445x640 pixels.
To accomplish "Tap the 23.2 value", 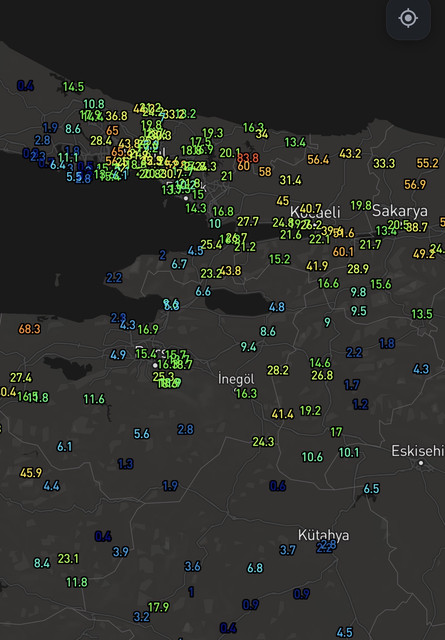I will [x=210, y=273].
